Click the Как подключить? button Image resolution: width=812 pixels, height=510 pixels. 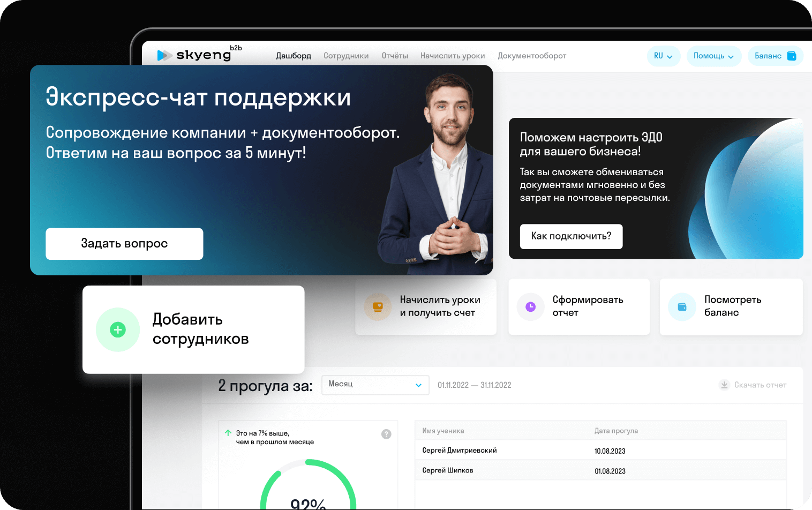pos(571,236)
